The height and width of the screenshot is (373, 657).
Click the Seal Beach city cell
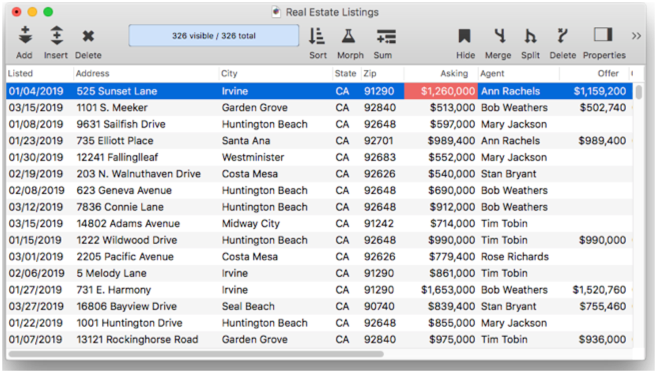click(x=248, y=306)
